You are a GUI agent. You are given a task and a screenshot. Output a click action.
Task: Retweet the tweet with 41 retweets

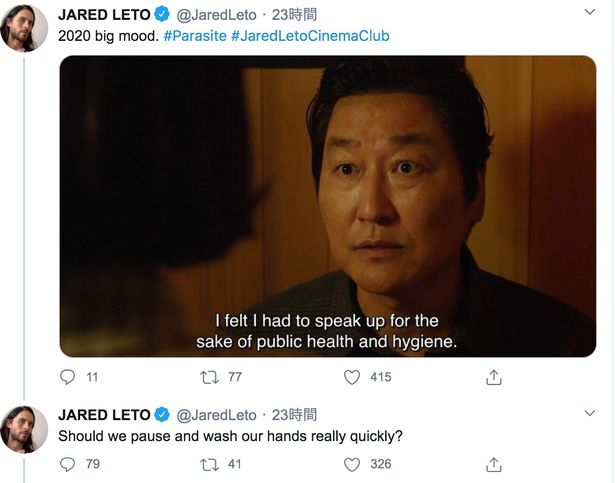point(209,465)
